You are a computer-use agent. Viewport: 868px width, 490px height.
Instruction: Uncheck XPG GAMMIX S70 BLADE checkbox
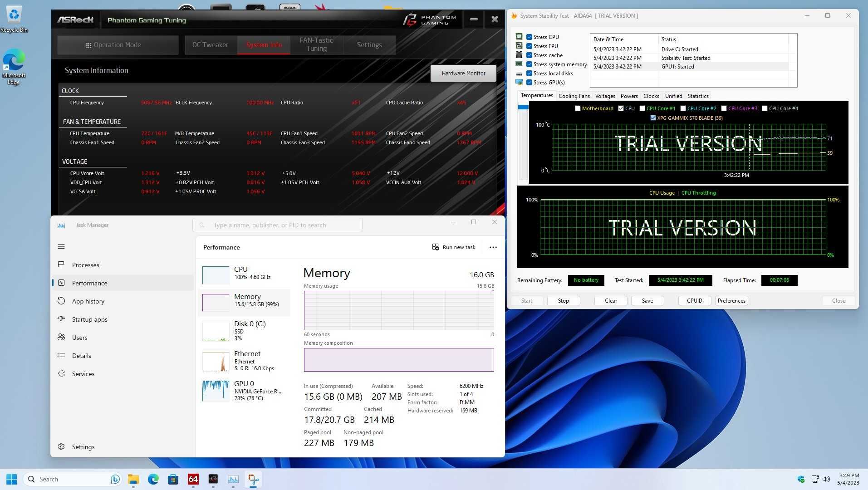(x=653, y=118)
